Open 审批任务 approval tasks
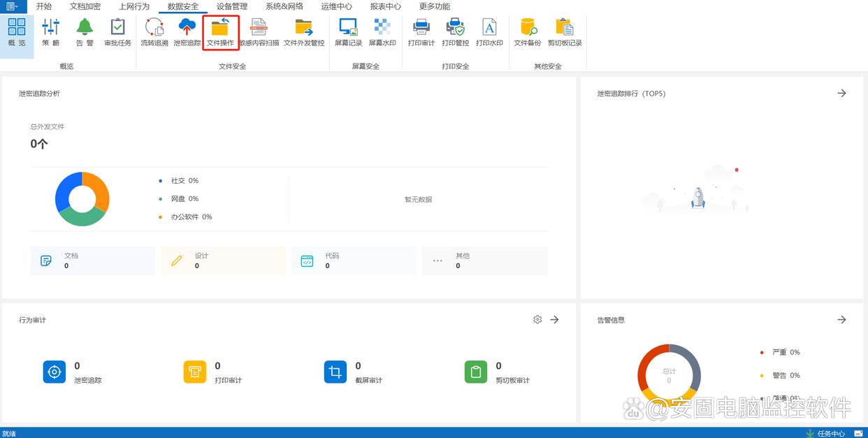868x438 pixels. 117,33
